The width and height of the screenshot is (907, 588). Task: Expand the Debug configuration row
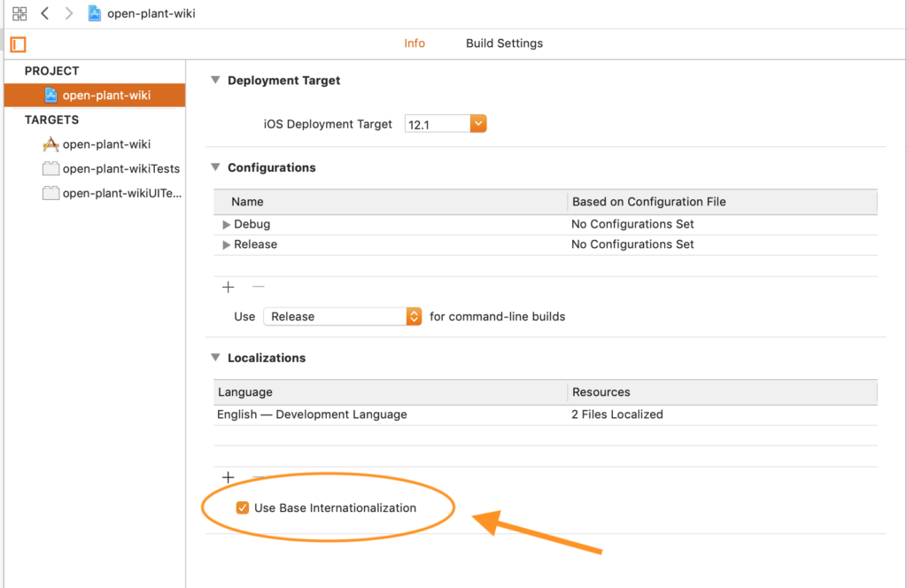click(x=226, y=224)
